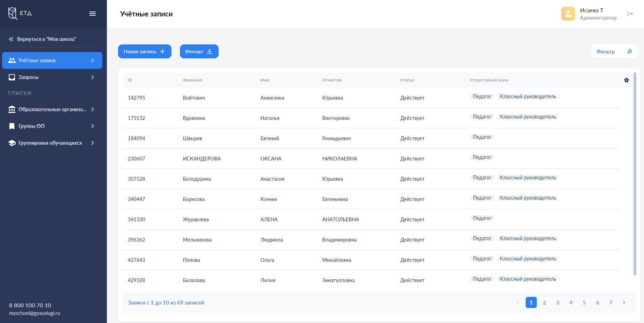Go to page 6
Image resolution: width=644 pixels, height=323 pixels.
click(x=598, y=302)
